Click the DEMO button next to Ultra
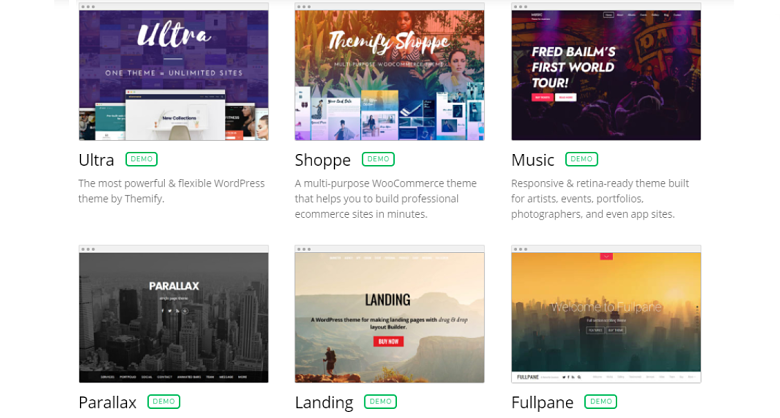780x418 pixels. coord(142,159)
